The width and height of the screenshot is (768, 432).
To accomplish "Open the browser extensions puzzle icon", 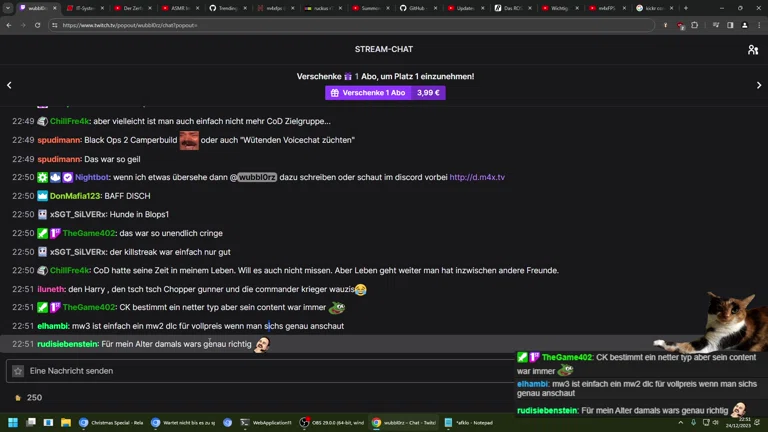I will tap(695, 25).
